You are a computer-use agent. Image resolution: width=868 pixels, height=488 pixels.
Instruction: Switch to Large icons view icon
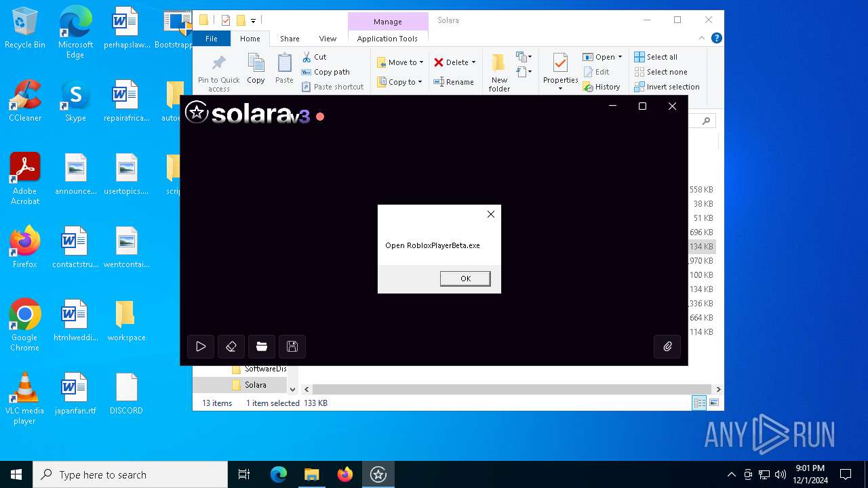[x=713, y=403]
